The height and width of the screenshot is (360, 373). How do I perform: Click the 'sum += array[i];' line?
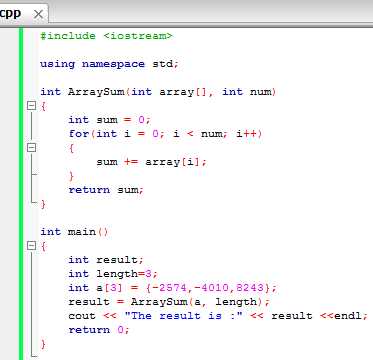pyautogui.click(x=152, y=162)
